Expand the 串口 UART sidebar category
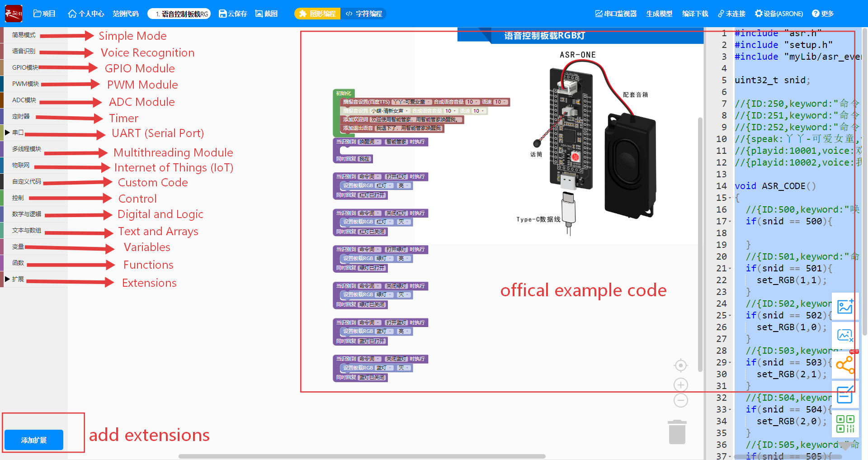 click(x=18, y=133)
